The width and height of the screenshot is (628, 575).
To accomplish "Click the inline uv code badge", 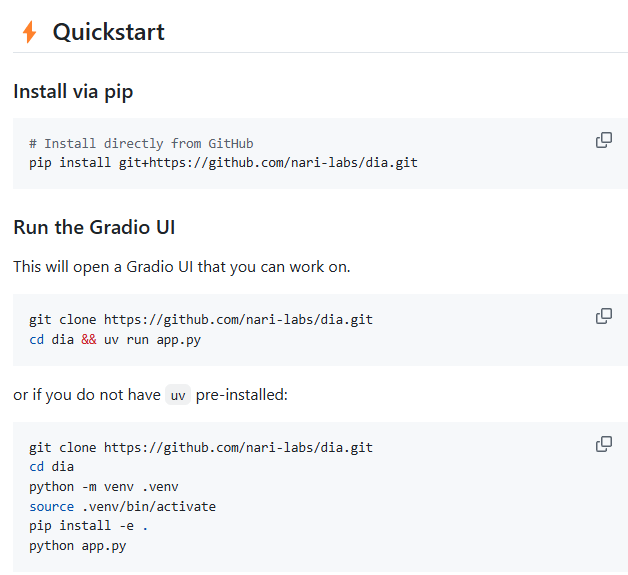I will pyautogui.click(x=178, y=395).
